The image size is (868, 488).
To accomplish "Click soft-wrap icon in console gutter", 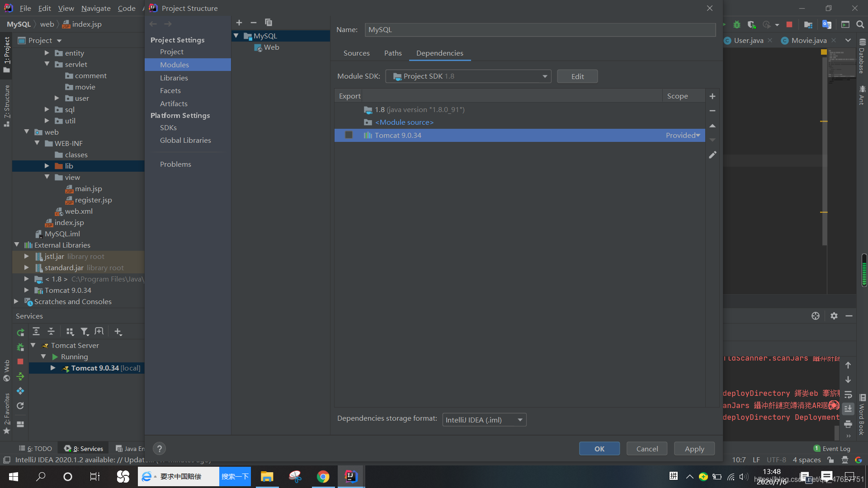I will tap(848, 394).
